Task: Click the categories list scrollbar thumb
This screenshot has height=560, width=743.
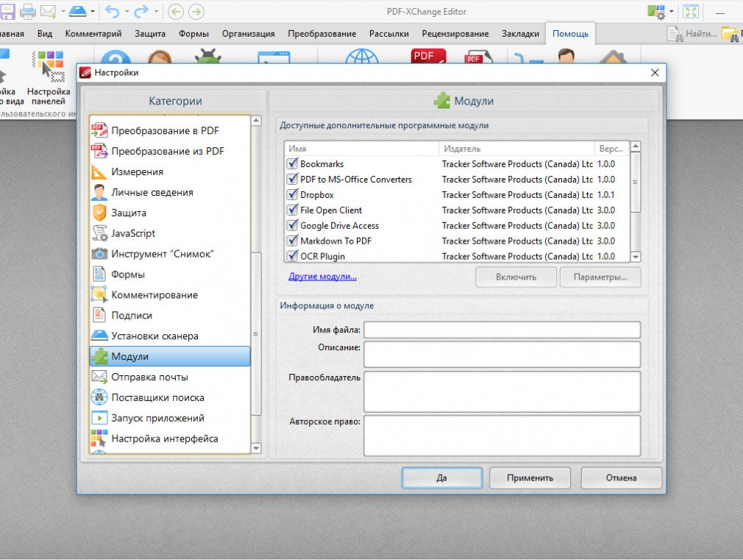Action: [256, 334]
